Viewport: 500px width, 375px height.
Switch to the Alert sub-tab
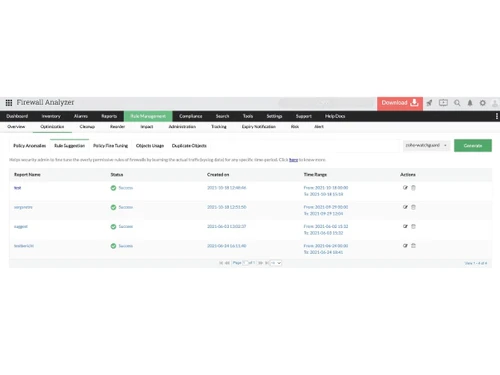pos(319,127)
